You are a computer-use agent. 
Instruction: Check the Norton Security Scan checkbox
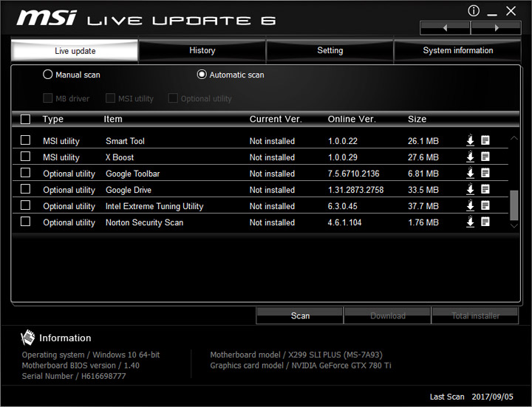(25, 222)
